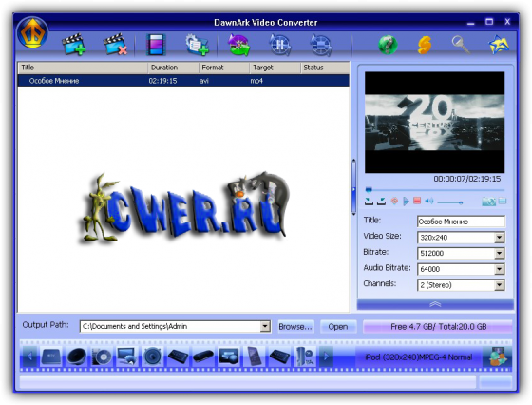
Task: Stop preview with the red square button
Action: pos(417,201)
